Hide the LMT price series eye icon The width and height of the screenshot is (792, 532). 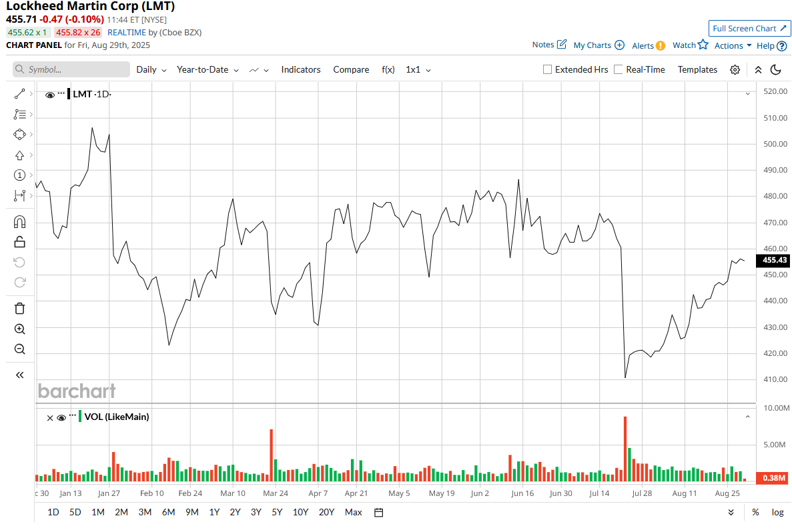pos(50,95)
